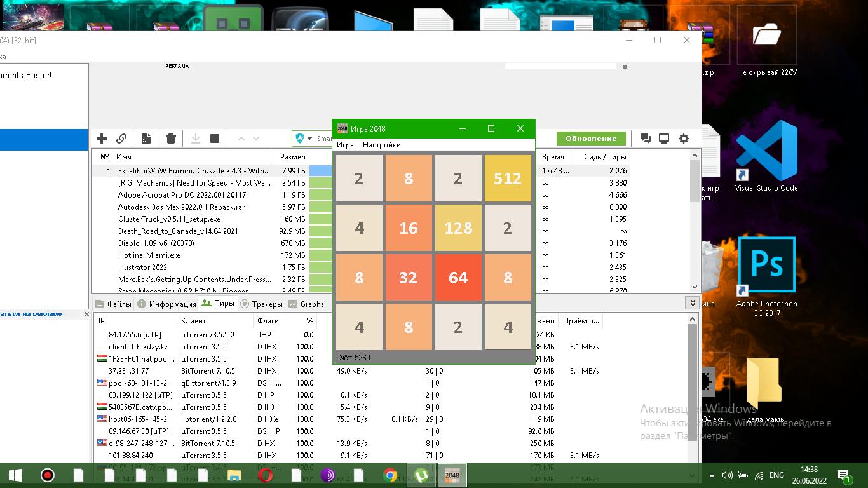This screenshot has width=868, height=488.
Task: Open the Игра menu in 2048
Action: tap(345, 145)
